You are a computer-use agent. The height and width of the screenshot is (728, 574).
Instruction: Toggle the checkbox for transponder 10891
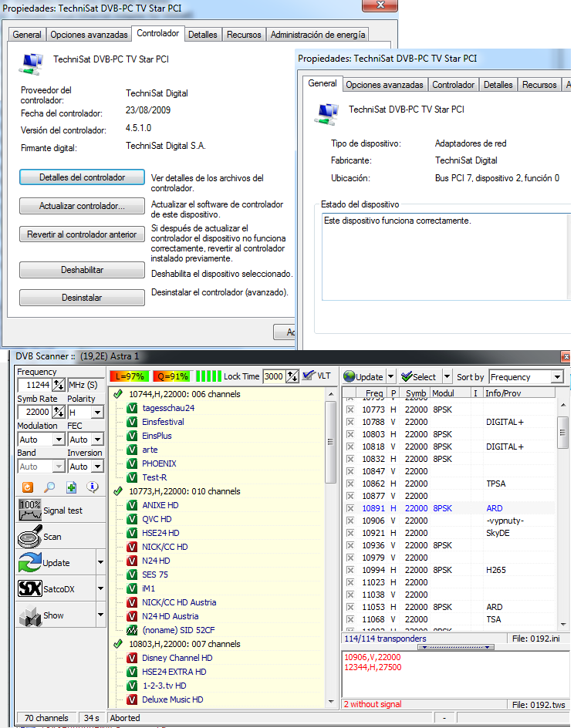(x=350, y=508)
